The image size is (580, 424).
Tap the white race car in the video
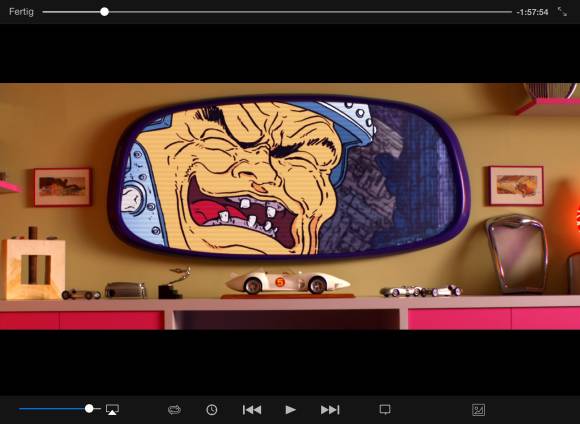[288, 282]
